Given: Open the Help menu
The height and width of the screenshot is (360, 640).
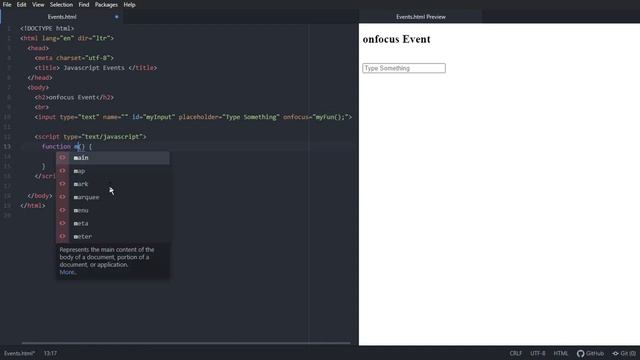Looking at the screenshot, I should [x=129, y=4].
